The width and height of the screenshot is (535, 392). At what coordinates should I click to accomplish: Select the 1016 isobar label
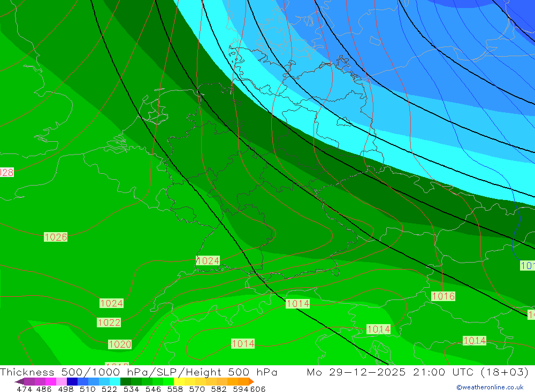(x=443, y=296)
